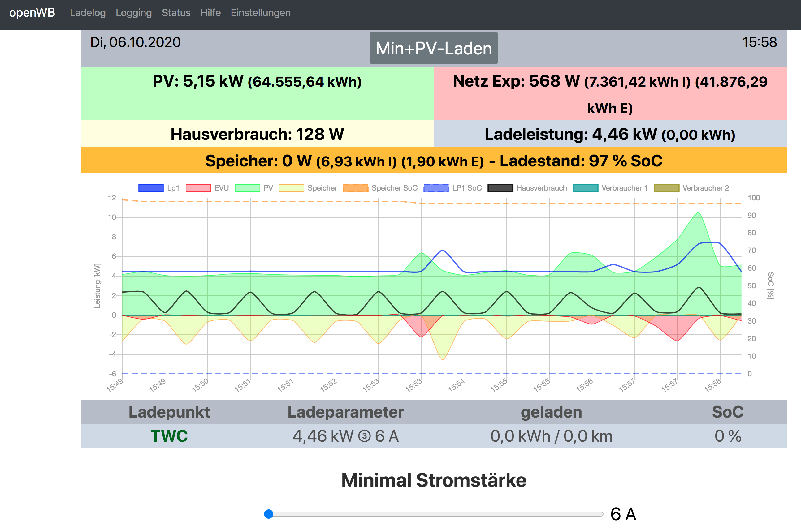Toggle the Lp1 legend swatch
Viewport: 801px width, 532px height.
click(x=151, y=188)
